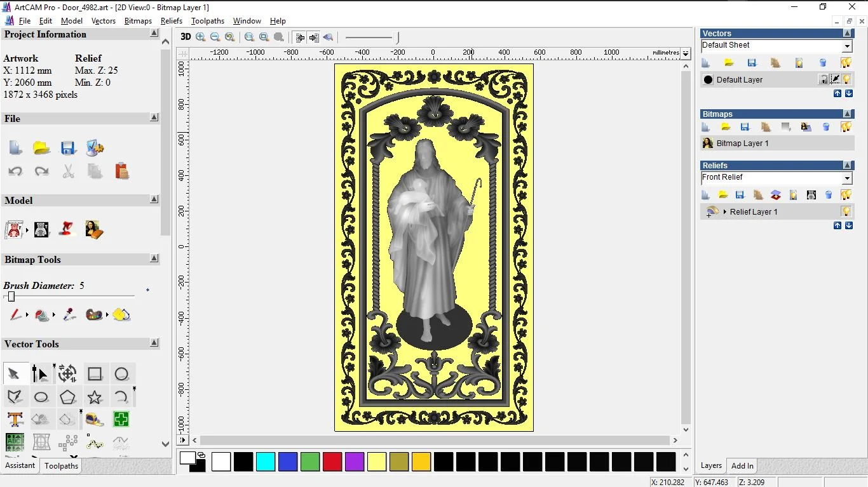Viewport: 868px width, 487px height.
Task: Open the Default Sheet dropdown
Action: click(x=846, y=46)
